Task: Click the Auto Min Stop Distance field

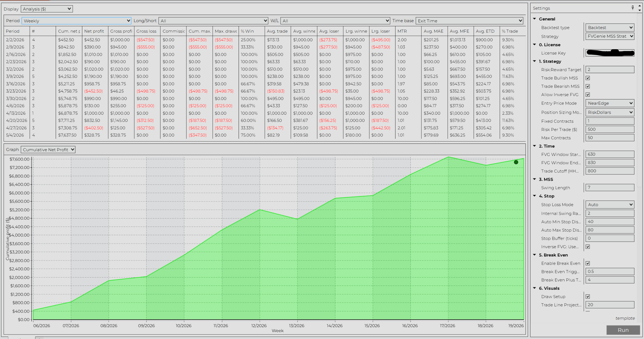Action: [610, 222]
